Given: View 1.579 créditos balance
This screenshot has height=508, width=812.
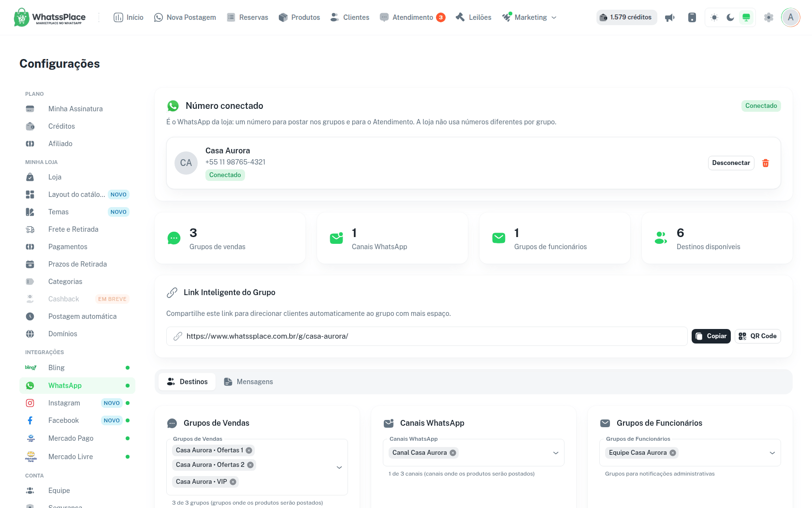Looking at the screenshot, I should [626, 17].
